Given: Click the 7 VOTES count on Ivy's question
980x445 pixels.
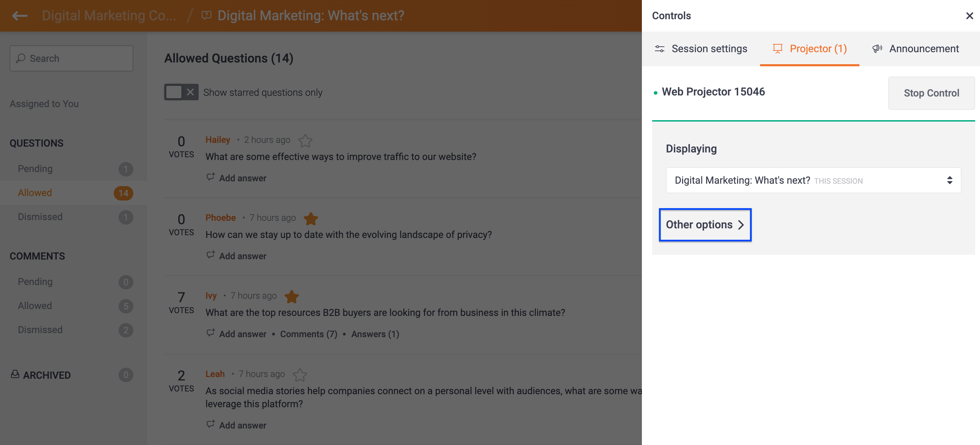Looking at the screenshot, I should pyautogui.click(x=181, y=303).
